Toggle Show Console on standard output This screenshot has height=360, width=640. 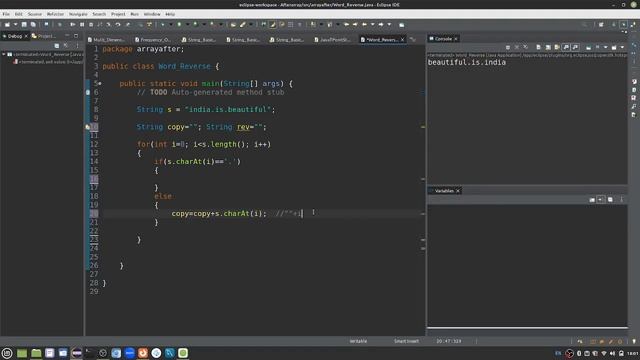[566, 47]
